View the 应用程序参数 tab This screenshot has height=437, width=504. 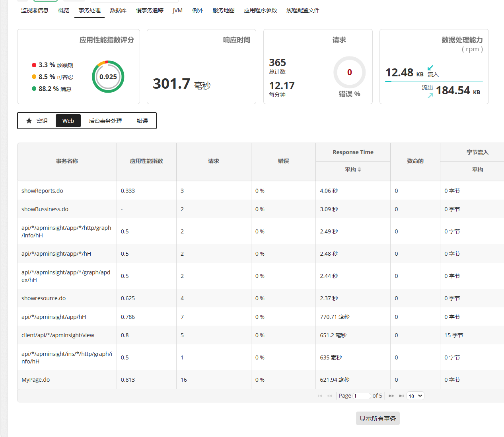point(261,10)
